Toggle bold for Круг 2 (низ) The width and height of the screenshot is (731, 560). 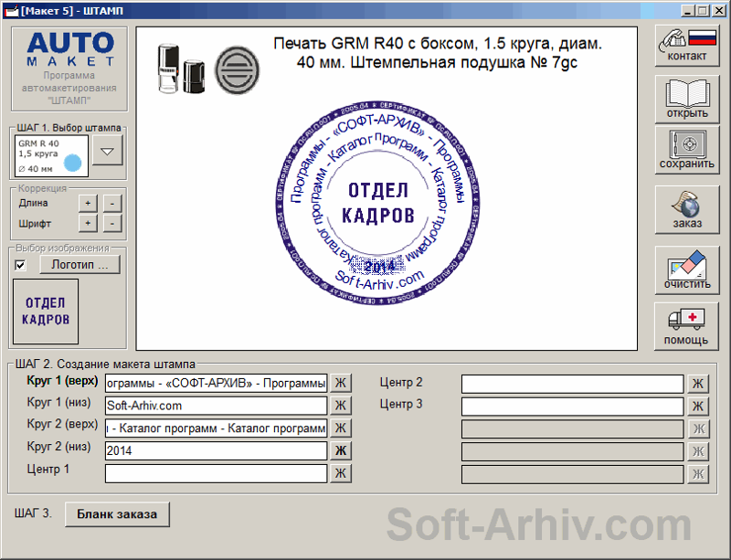(x=341, y=450)
